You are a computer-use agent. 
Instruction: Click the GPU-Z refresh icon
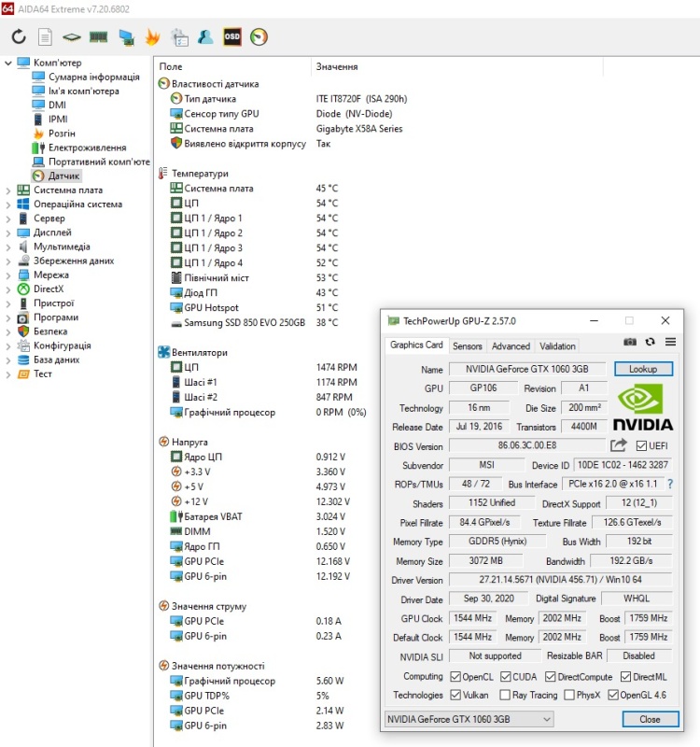(x=650, y=342)
